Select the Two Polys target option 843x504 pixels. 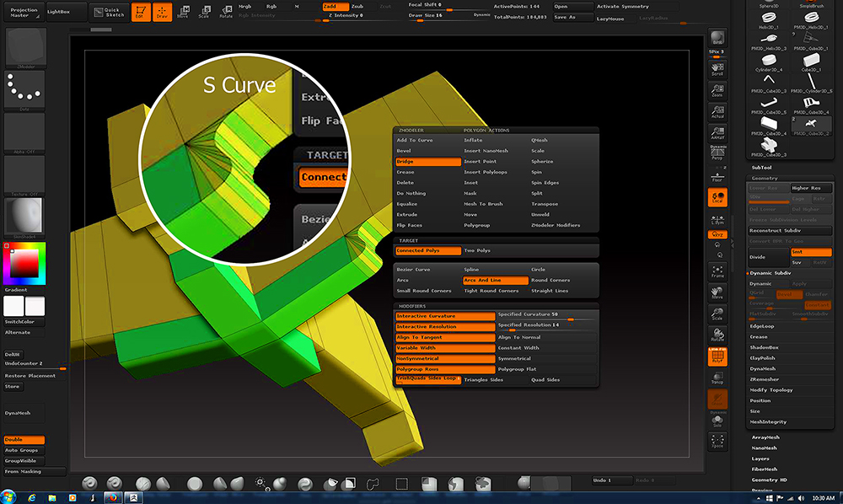(477, 250)
